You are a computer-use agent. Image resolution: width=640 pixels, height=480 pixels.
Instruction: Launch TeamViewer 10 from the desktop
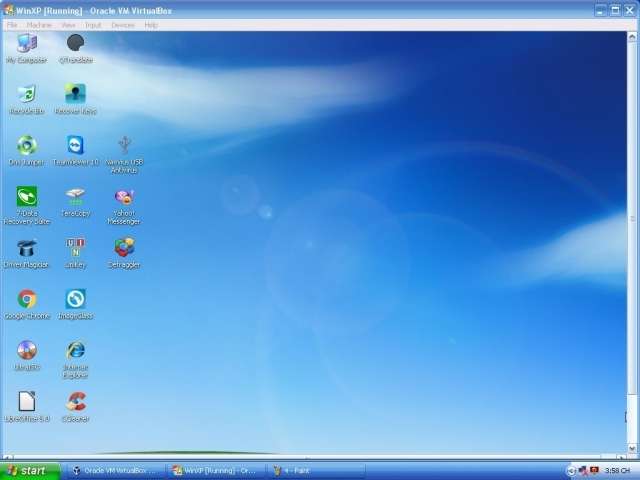75,146
